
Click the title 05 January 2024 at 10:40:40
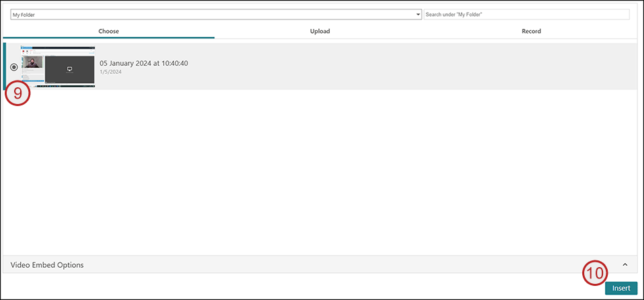pyautogui.click(x=143, y=63)
